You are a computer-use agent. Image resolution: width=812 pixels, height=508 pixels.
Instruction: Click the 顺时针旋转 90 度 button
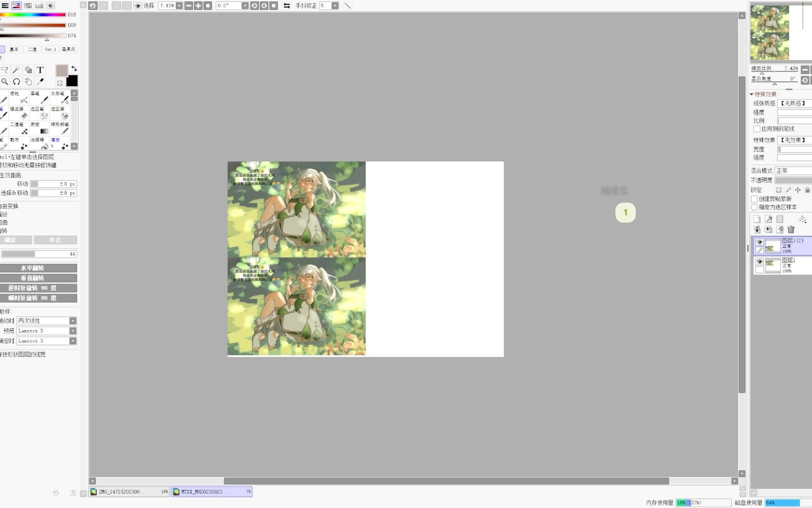point(39,298)
